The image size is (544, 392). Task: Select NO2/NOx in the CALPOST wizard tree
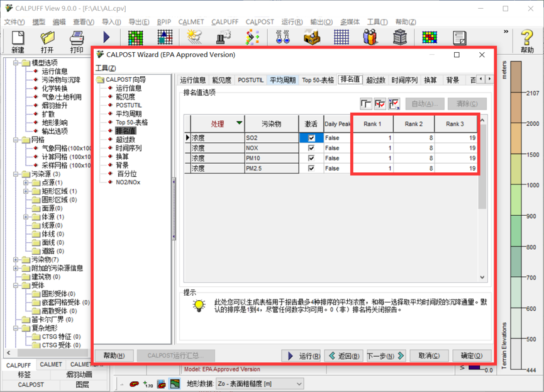128,182
